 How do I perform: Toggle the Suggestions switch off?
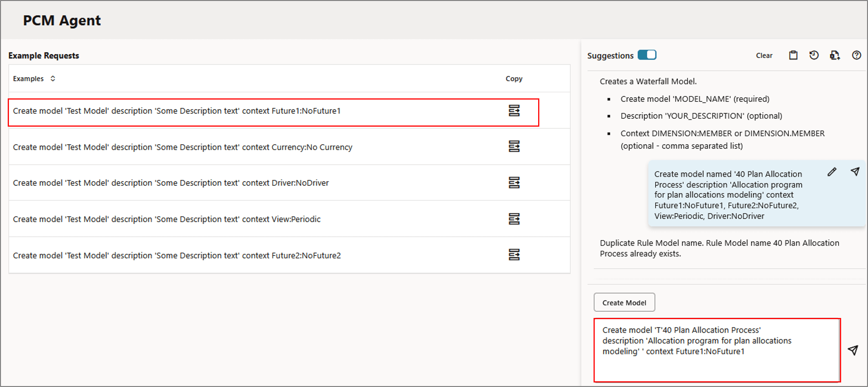647,55
